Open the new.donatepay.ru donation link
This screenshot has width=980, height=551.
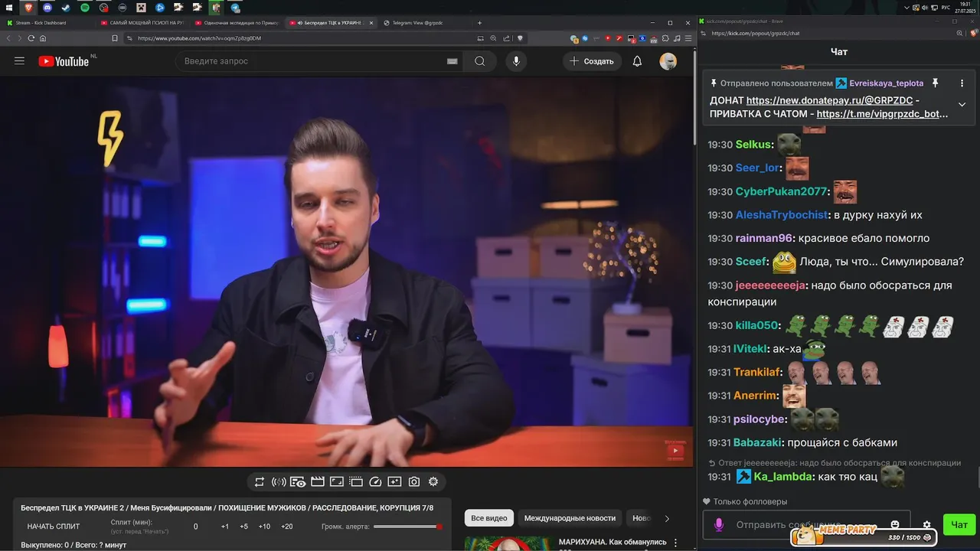pos(829,100)
